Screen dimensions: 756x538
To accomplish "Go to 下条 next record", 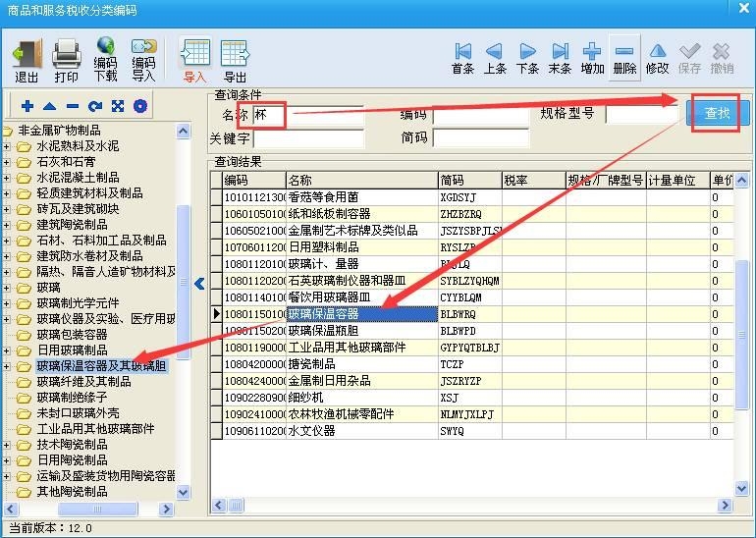I will (x=527, y=58).
